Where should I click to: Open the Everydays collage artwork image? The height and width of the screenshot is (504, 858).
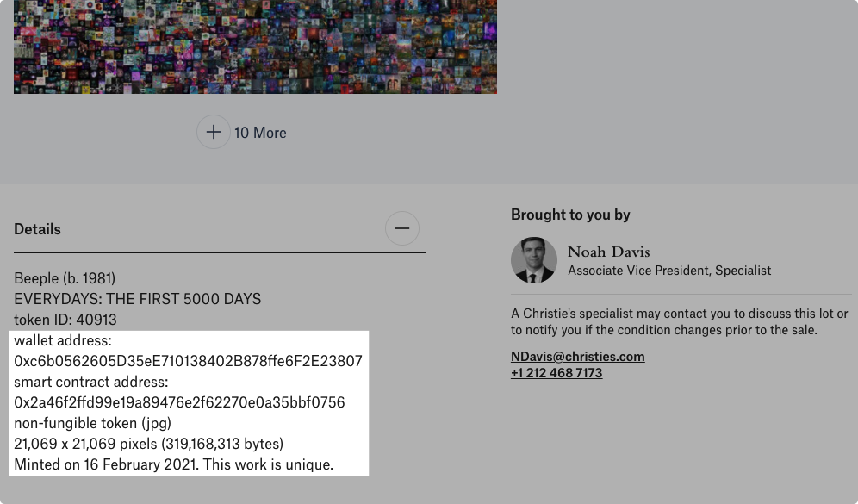[x=256, y=47]
